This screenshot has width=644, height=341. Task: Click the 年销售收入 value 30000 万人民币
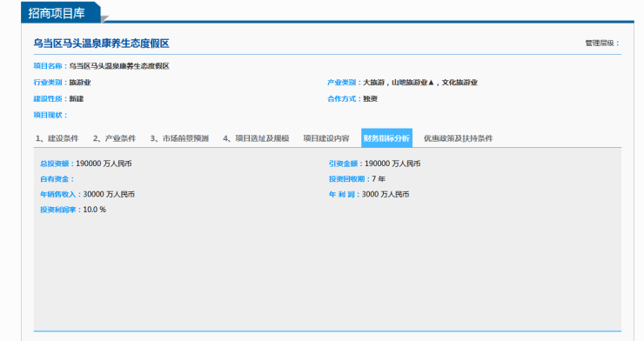point(109,195)
